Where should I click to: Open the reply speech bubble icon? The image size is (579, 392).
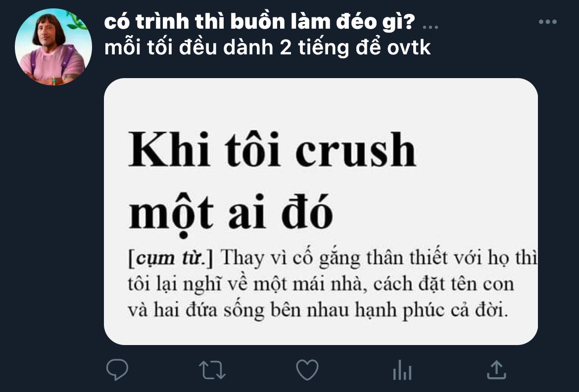pyautogui.click(x=117, y=369)
